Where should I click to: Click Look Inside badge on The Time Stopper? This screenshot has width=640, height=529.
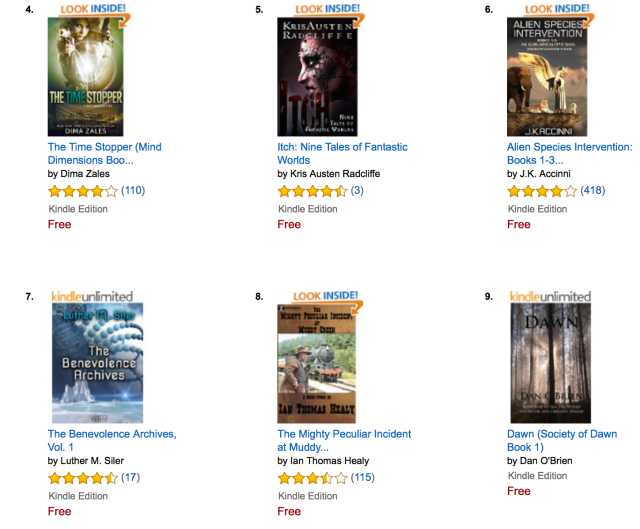[x=94, y=10]
